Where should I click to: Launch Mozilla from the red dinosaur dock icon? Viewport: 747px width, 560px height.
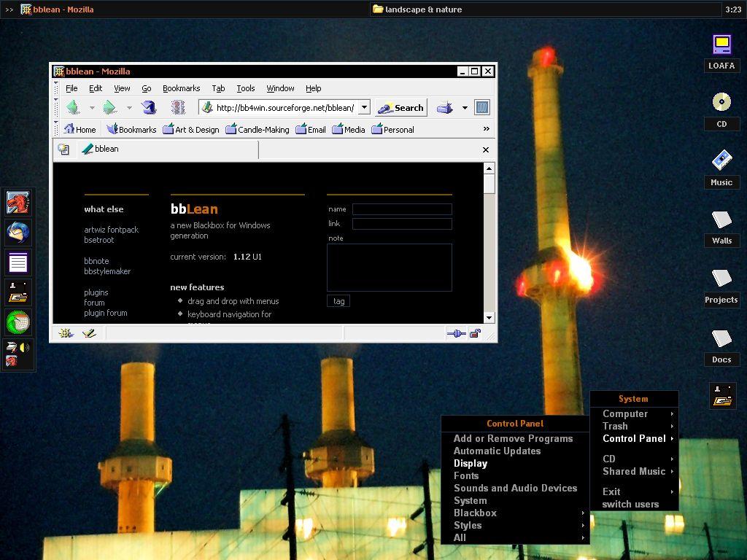(18, 203)
